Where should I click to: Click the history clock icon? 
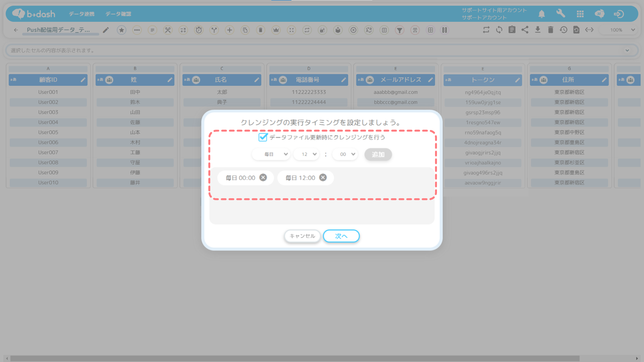[x=563, y=30]
